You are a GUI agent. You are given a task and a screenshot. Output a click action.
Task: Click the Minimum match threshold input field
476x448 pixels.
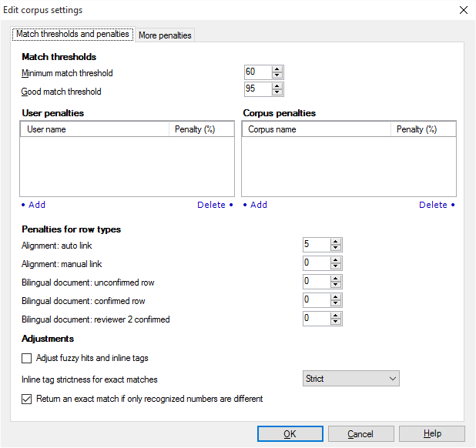point(257,72)
